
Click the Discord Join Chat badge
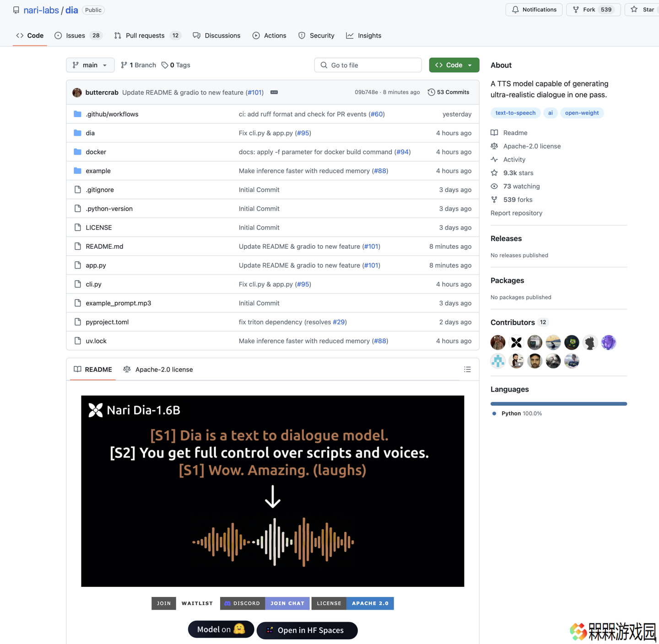[265, 603]
